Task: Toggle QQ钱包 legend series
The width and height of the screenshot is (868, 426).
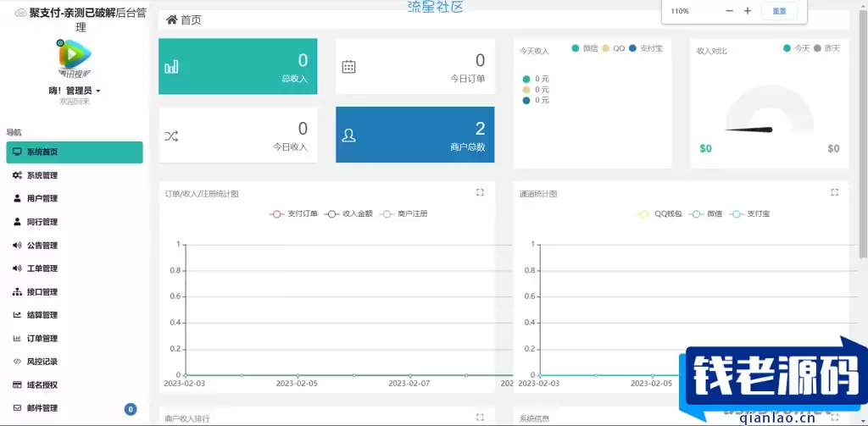Action: [659, 213]
